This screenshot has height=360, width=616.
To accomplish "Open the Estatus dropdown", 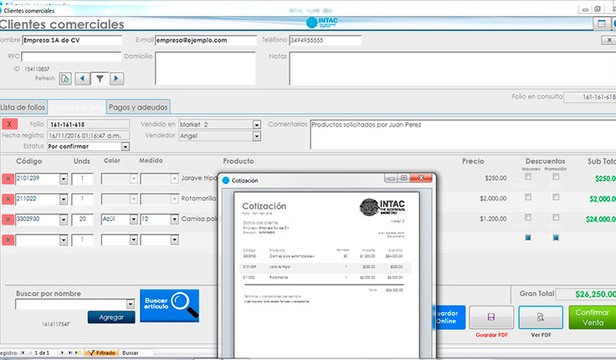I will [x=125, y=147].
